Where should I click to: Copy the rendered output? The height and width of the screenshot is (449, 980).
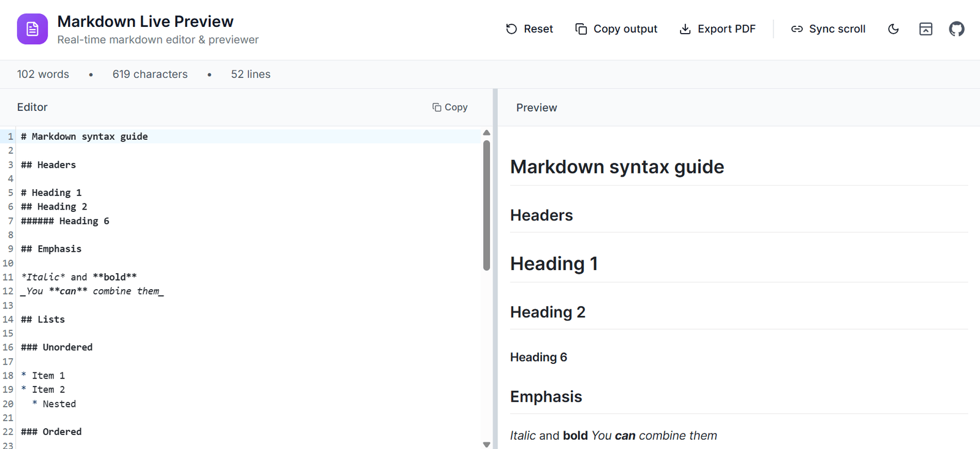pyautogui.click(x=616, y=29)
